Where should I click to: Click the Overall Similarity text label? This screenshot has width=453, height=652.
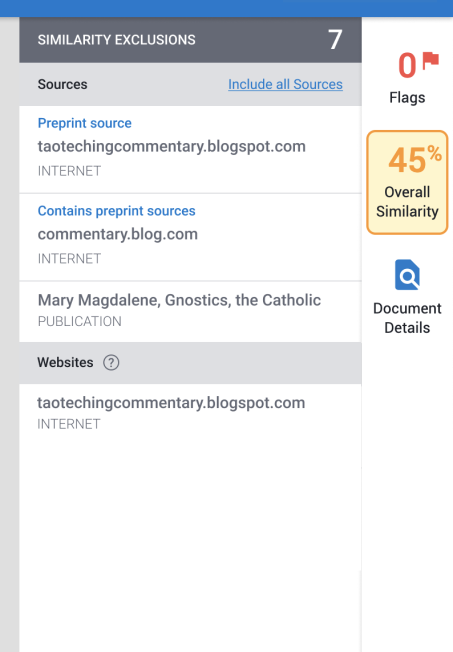click(x=407, y=202)
